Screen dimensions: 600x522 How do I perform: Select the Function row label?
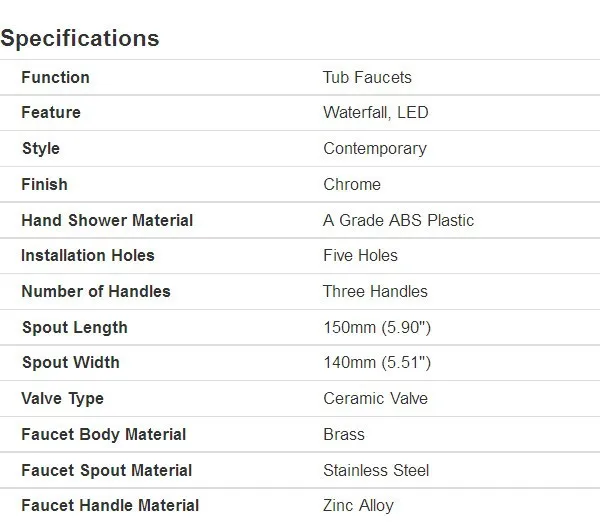pyautogui.click(x=55, y=77)
